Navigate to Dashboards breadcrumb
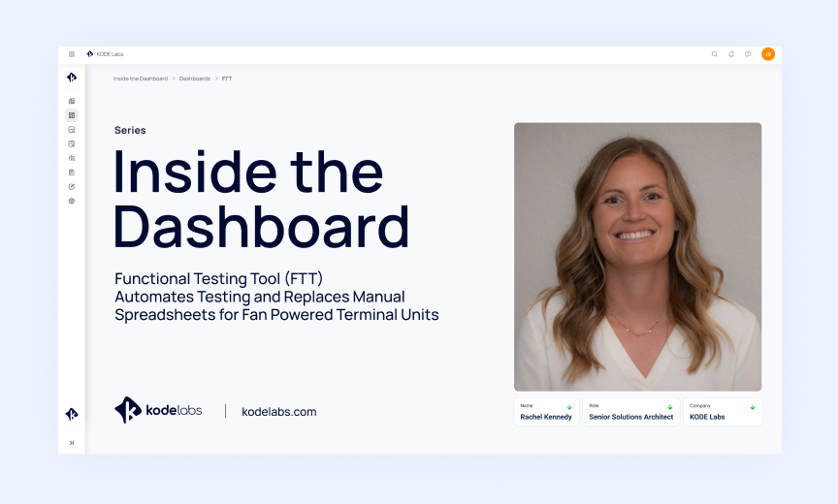Image resolution: width=838 pixels, height=504 pixels. pyautogui.click(x=194, y=79)
